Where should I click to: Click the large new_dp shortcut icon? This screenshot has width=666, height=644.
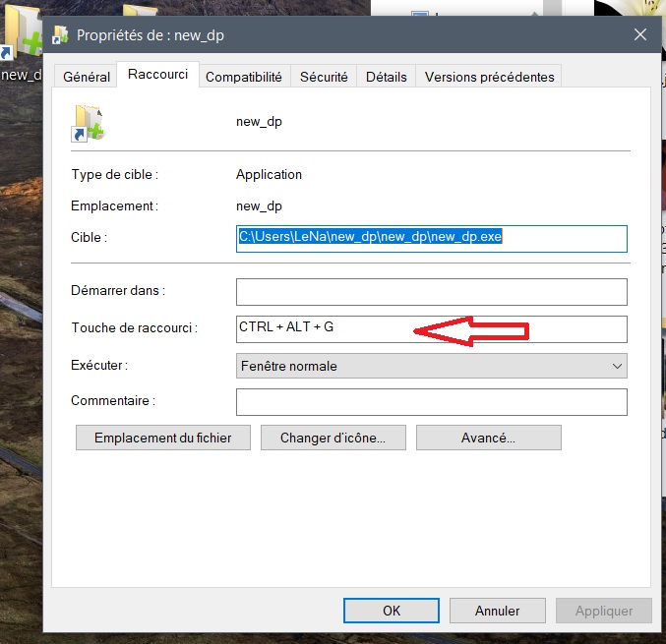(88, 122)
